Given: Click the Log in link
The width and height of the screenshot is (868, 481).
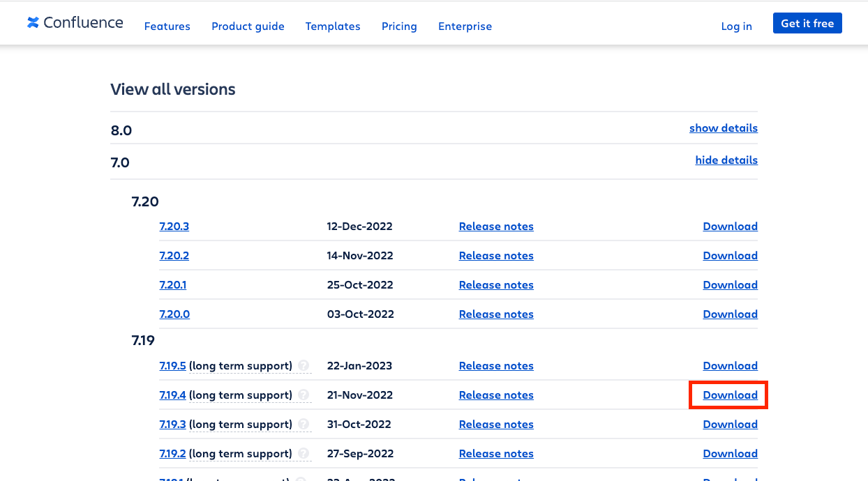Looking at the screenshot, I should click(x=736, y=26).
